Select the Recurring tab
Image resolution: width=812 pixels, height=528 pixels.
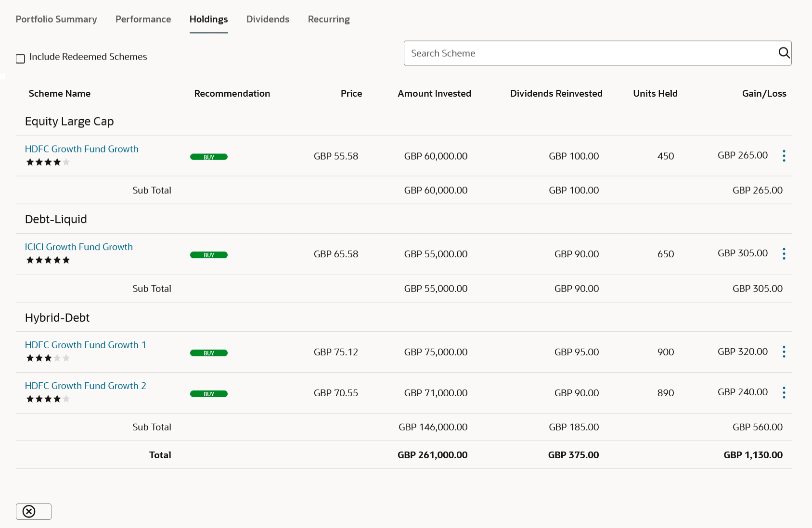tap(329, 19)
